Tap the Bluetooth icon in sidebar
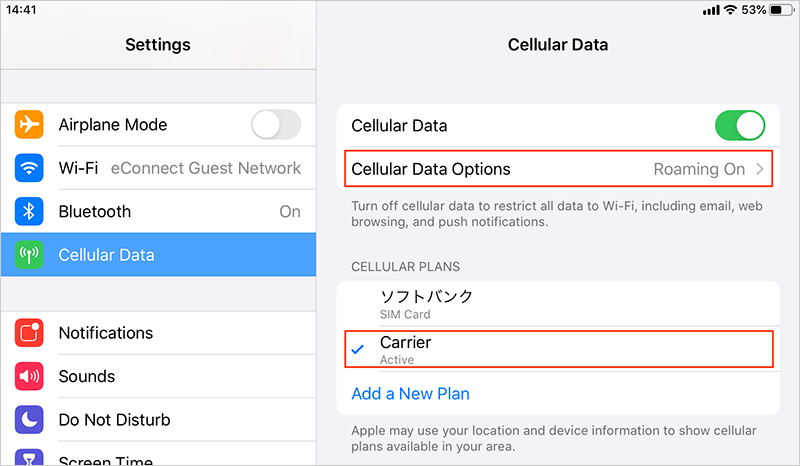The width and height of the screenshot is (800, 466). point(29,211)
